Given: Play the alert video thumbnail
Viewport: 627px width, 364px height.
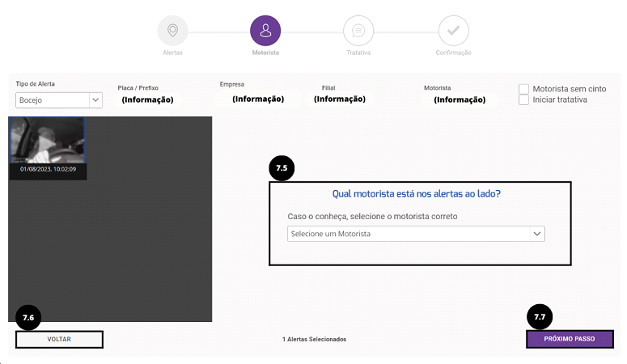Looking at the screenshot, I should tap(47, 141).
